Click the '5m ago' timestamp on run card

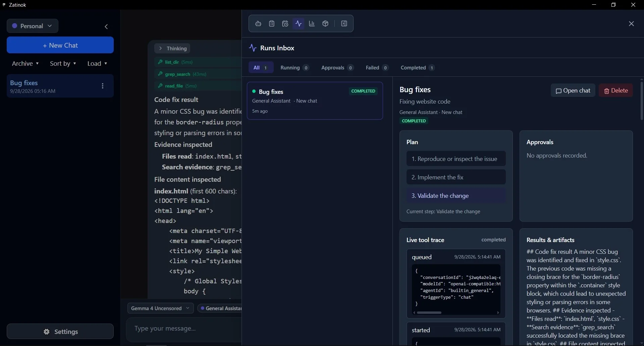pyautogui.click(x=260, y=111)
